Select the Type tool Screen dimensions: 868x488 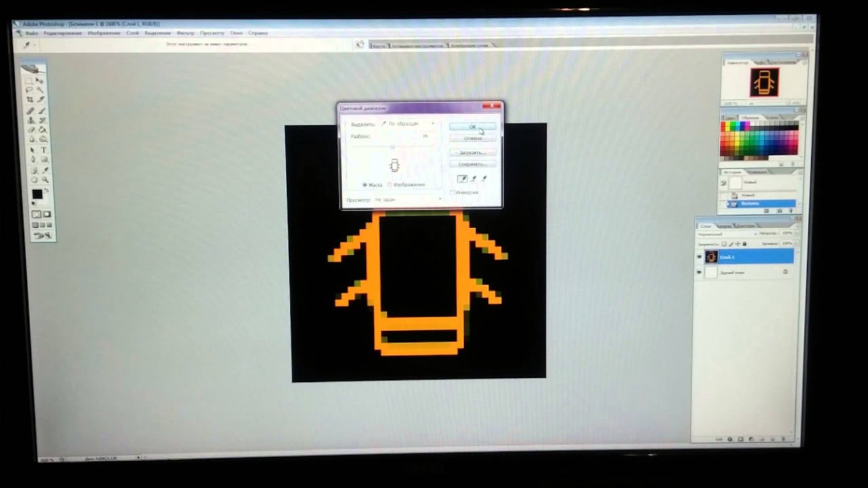coord(43,150)
